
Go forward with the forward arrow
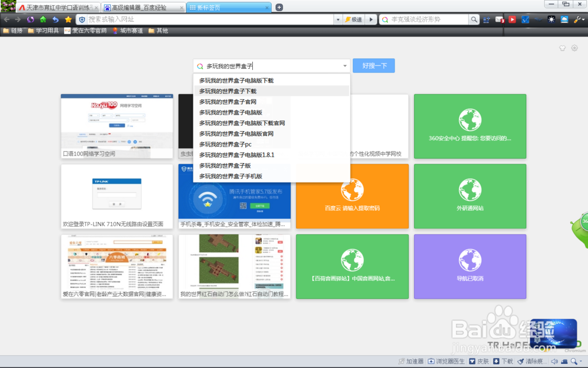[18, 19]
